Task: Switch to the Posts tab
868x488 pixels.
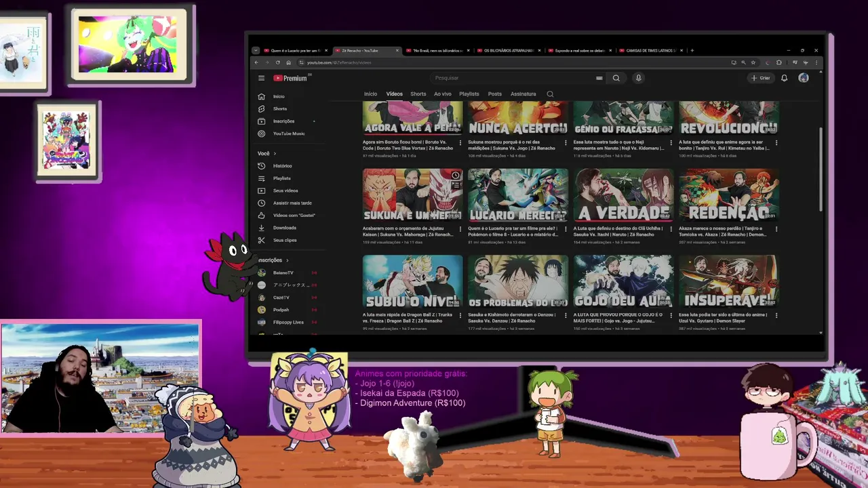Action: tap(494, 94)
